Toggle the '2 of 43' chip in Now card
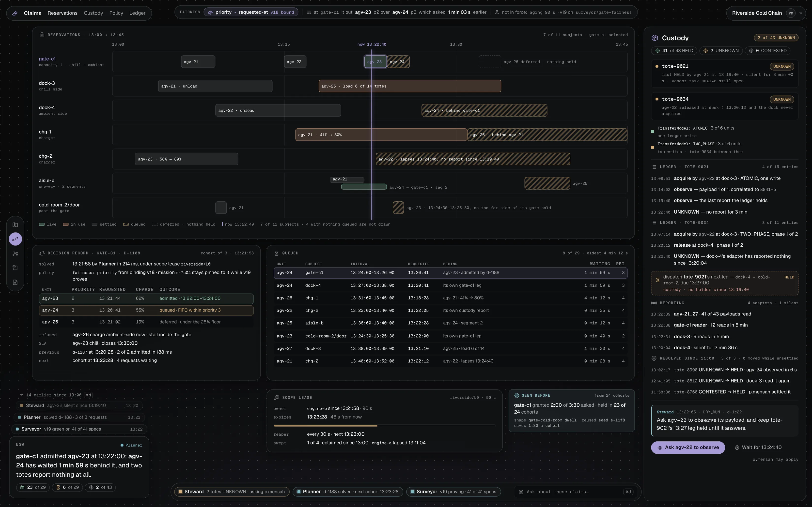The width and height of the screenshot is (812, 507). (x=100, y=487)
